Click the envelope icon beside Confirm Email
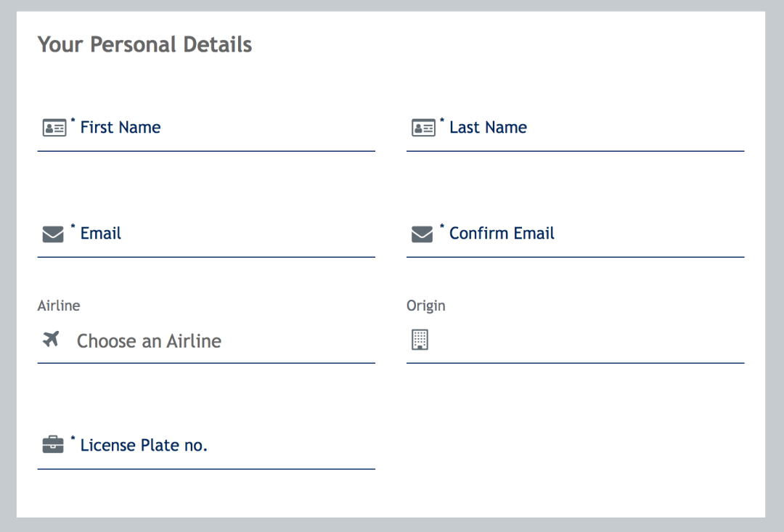The image size is (784, 532). tap(422, 234)
